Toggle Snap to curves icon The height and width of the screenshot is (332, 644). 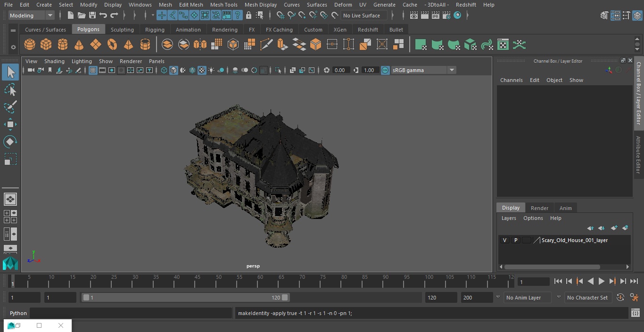pos(291,16)
